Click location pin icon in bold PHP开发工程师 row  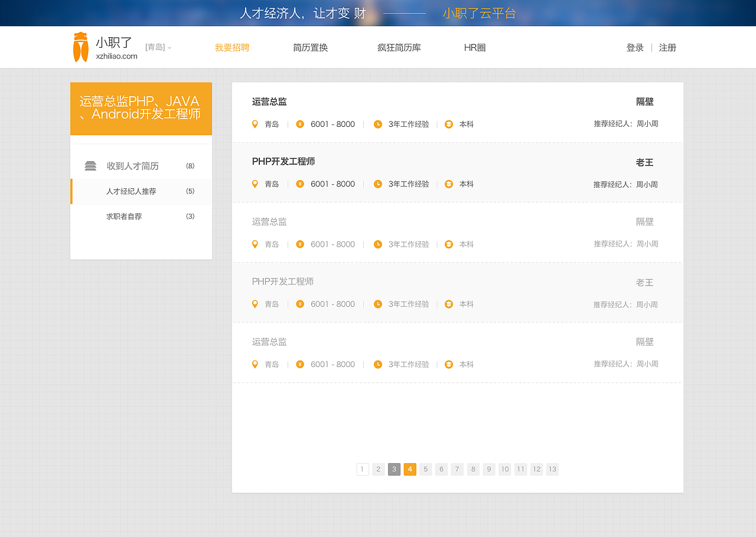(x=255, y=184)
